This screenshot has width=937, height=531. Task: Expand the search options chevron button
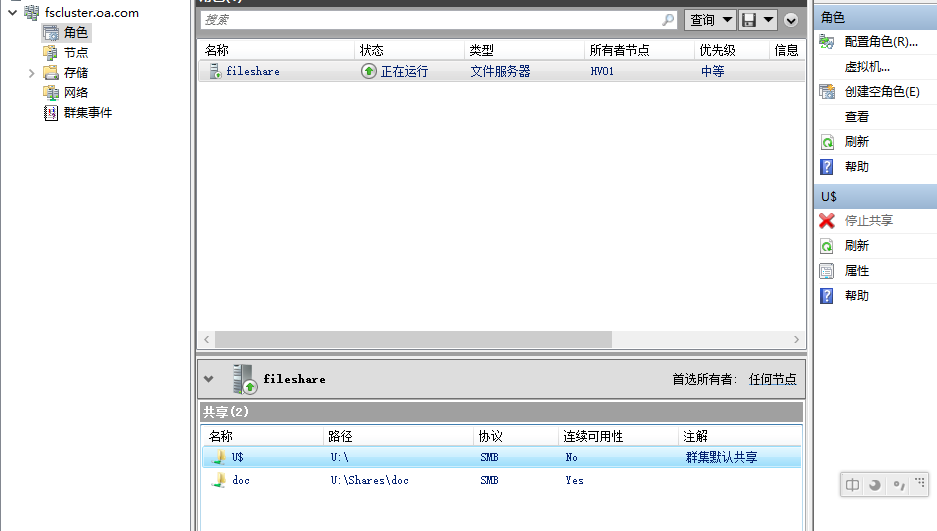[x=791, y=20]
